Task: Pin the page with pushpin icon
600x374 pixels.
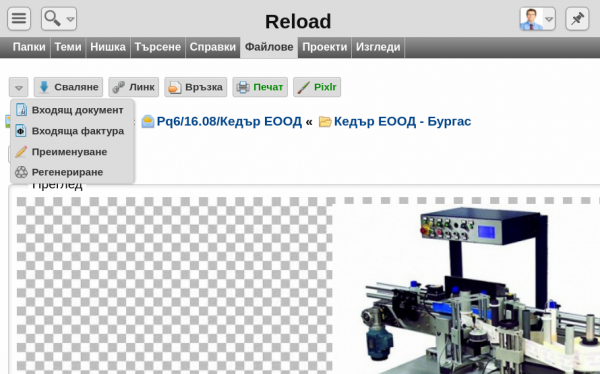Action: [x=577, y=18]
